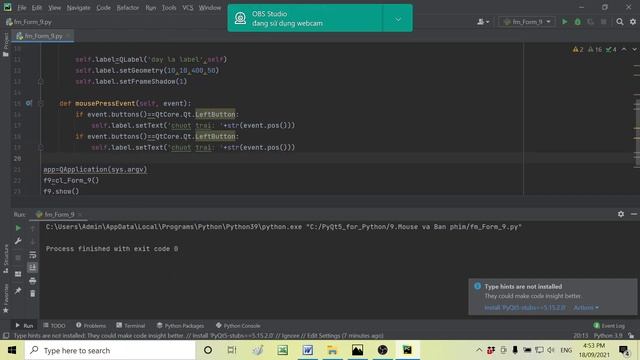Screen dimensions: 640x360
Task: Open the VCS menu
Action: [x=188, y=8]
